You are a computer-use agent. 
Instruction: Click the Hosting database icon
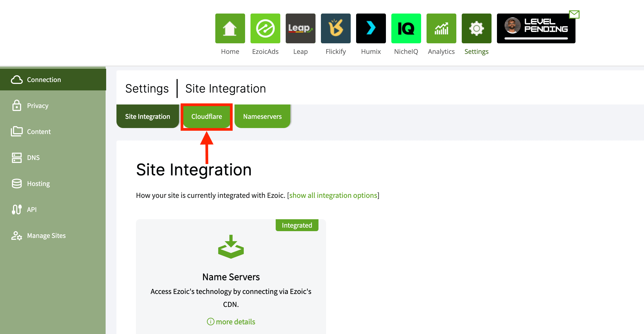17,184
